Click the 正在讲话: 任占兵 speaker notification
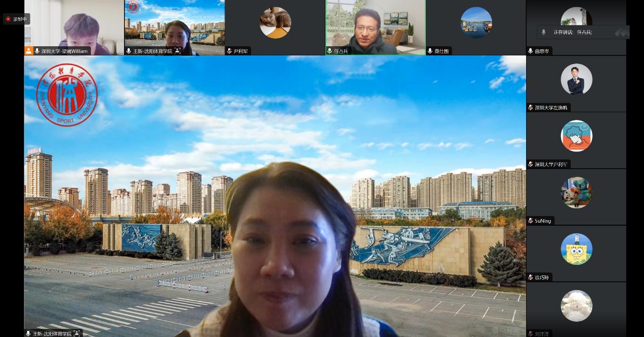 click(x=573, y=32)
